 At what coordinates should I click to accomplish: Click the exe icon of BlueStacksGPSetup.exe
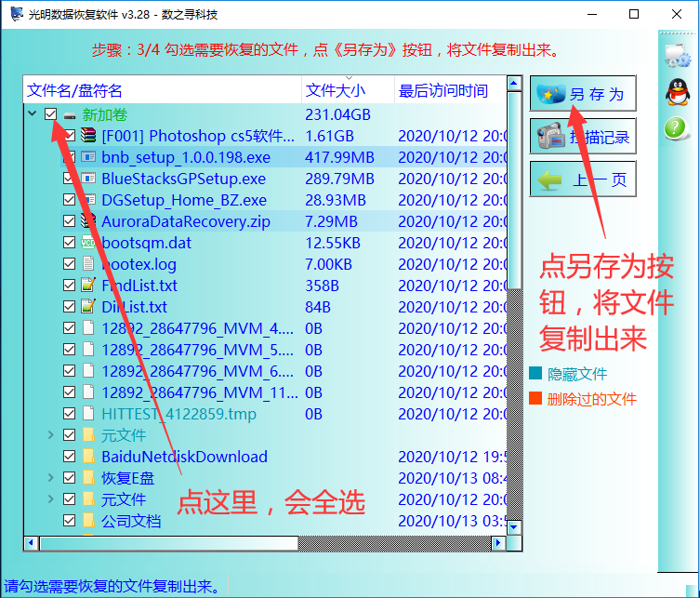point(88,179)
